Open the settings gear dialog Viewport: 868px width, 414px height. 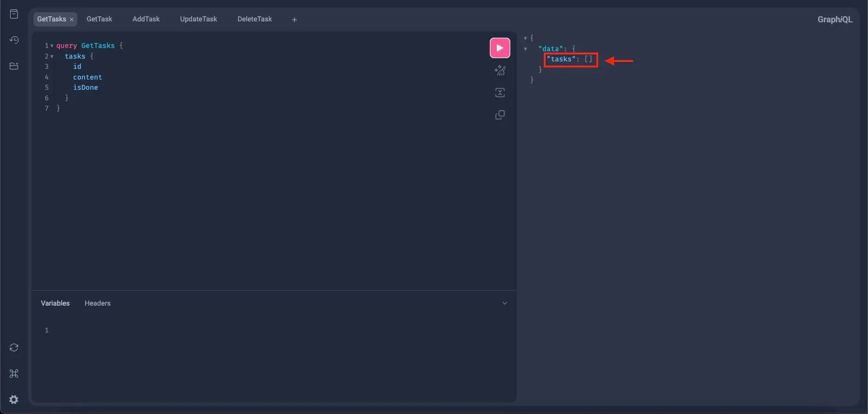pyautogui.click(x=14, y=400)
